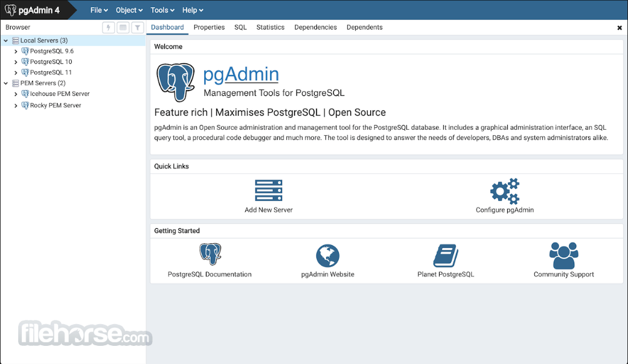Open the Help menu
The height and width of the screenshot is (364, 628).
point(193,10)
